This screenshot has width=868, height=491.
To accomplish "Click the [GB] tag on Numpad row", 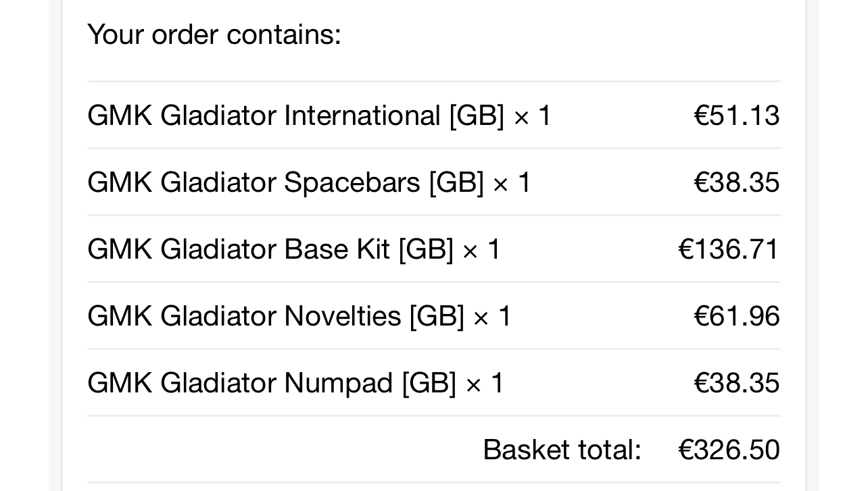I will tap(429, 383).
